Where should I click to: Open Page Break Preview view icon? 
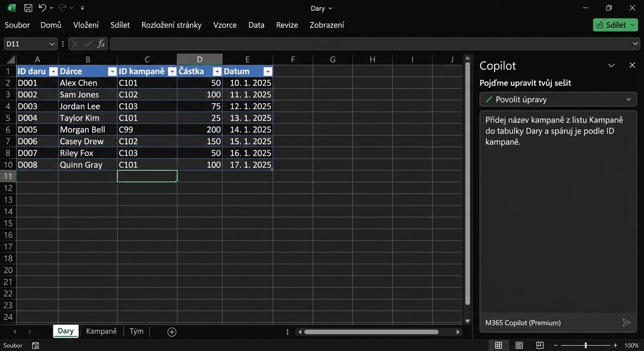point(540,346)
